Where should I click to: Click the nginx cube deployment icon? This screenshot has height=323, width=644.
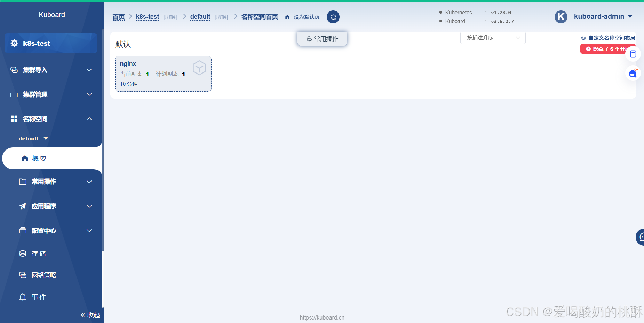199,68
